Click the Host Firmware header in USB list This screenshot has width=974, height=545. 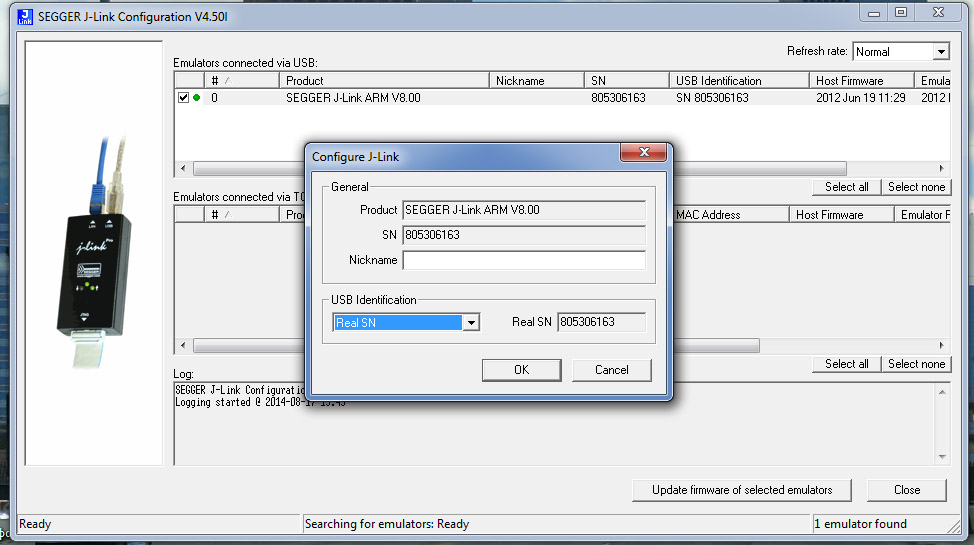pos(862,81)
